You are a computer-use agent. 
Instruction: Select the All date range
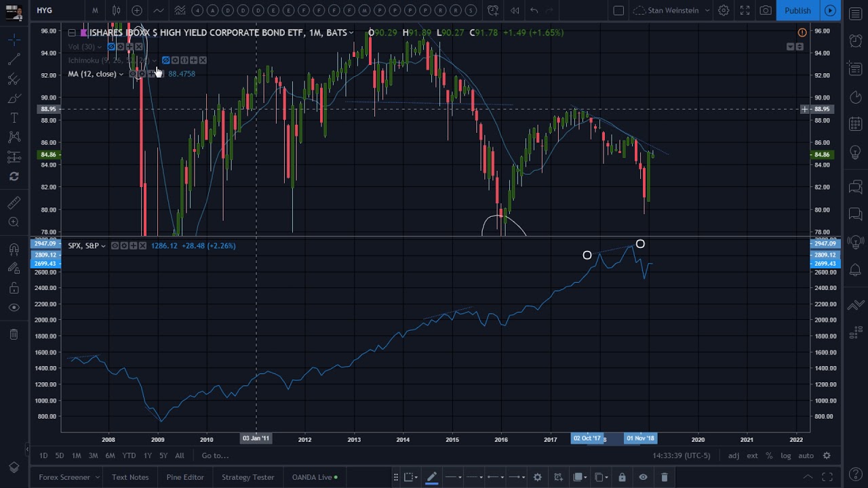click(x=179, y=455)
